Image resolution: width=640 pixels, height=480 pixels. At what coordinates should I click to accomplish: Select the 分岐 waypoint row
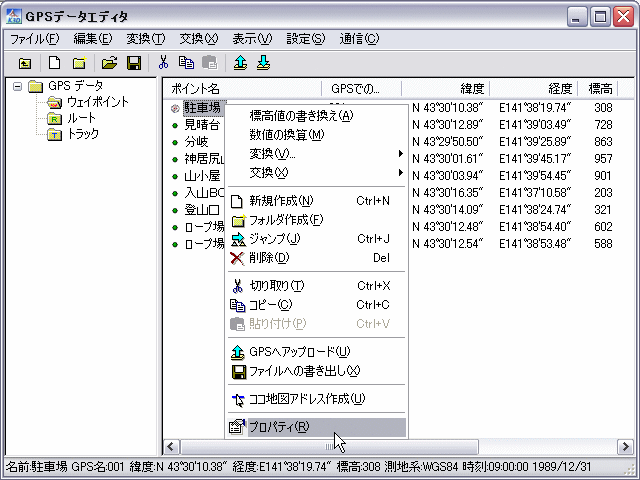pos(196,142)
